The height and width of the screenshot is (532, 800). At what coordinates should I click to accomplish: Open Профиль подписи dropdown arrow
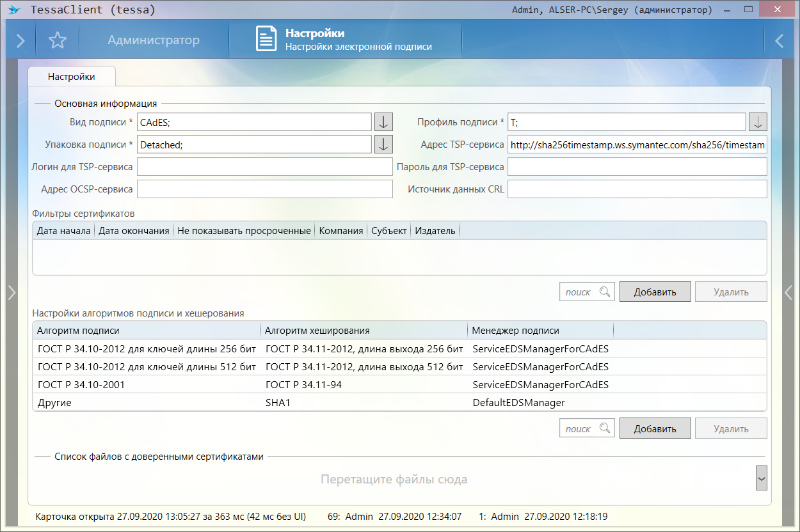click(758, 122)
